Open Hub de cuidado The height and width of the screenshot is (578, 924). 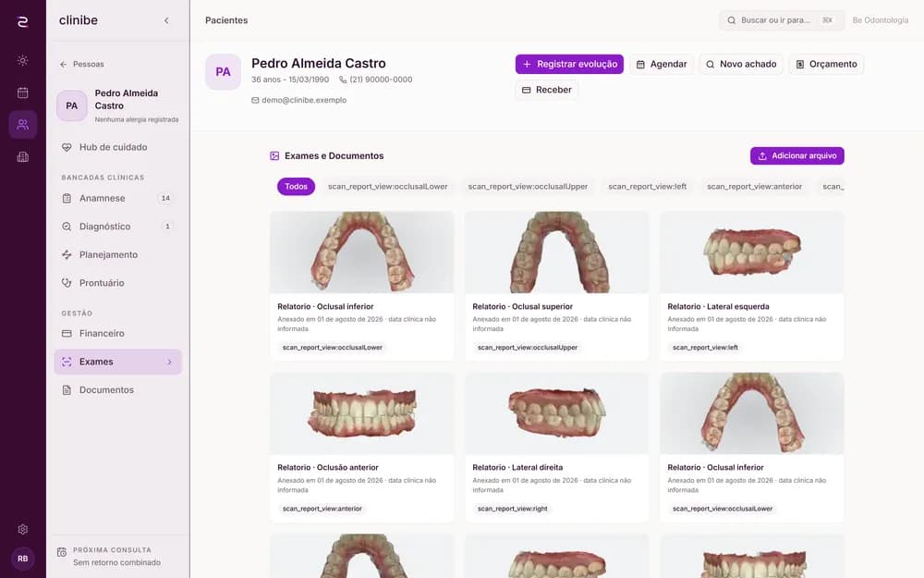tap(117, 147)
